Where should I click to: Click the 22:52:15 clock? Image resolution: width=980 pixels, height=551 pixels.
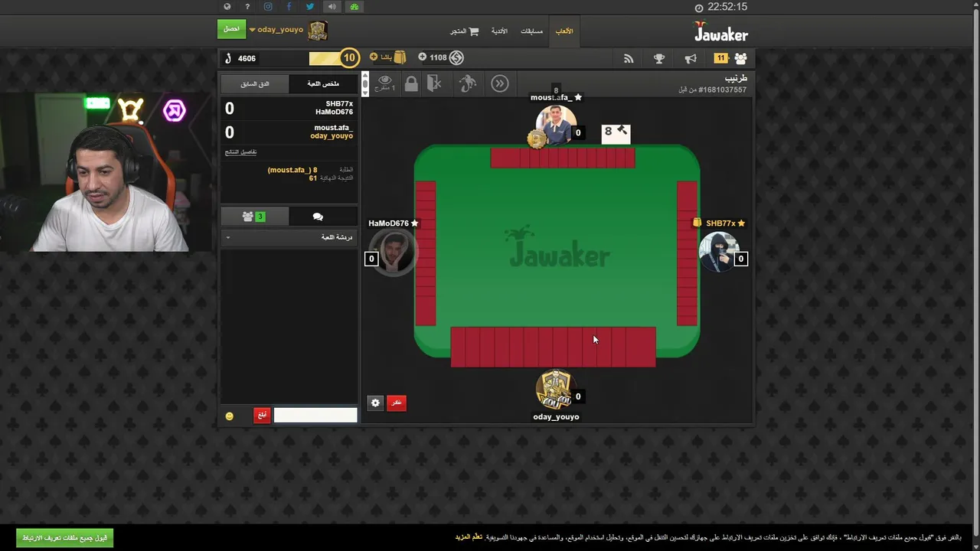[x=720, y=7]
